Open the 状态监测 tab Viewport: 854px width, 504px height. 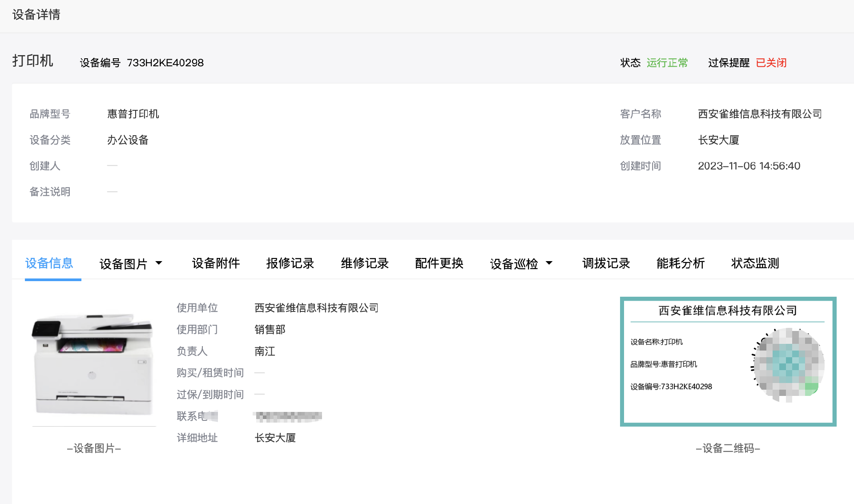coord(755,263)
